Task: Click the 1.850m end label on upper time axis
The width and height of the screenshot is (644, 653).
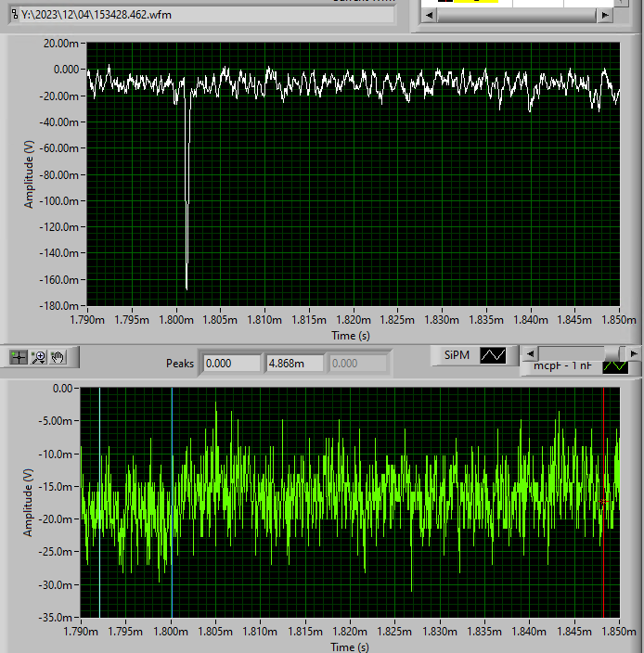Action: tap(620, 320)
